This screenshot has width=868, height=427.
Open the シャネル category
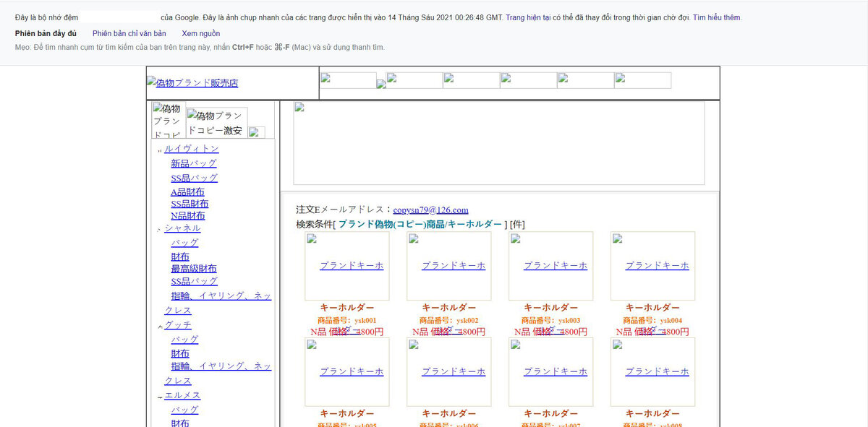coord(182,228)
